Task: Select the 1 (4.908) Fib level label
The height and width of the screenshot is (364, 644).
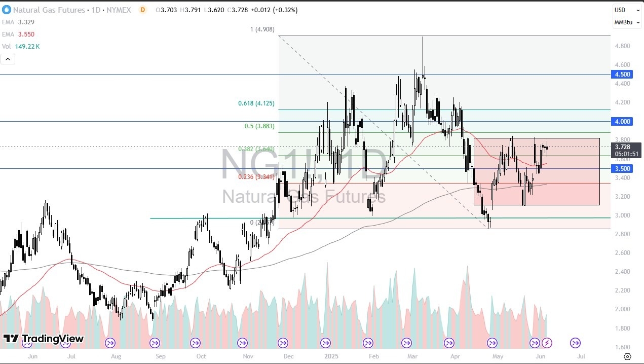Action: (262, 29)
